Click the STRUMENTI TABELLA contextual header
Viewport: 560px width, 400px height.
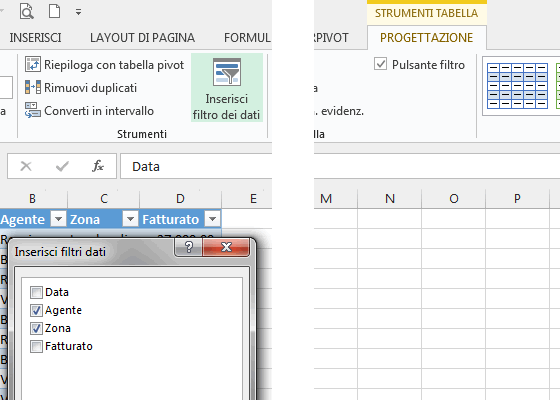(x=426, y=13)
